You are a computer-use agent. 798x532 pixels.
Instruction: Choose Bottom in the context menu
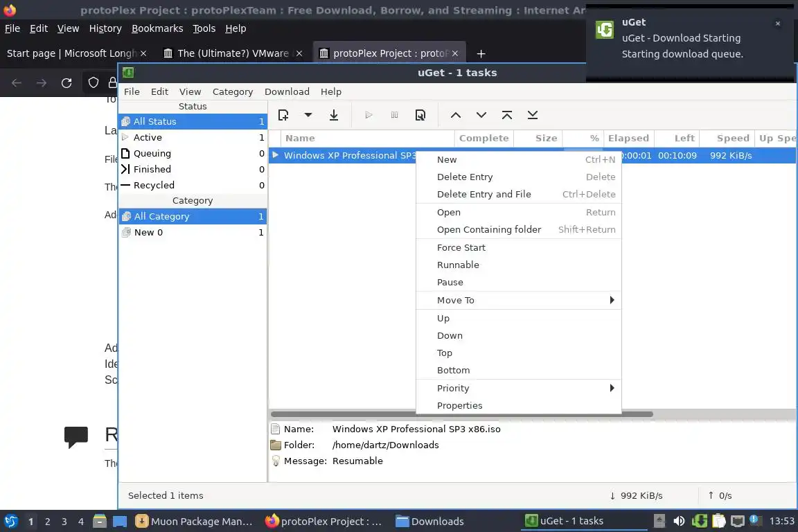(519, 370)
